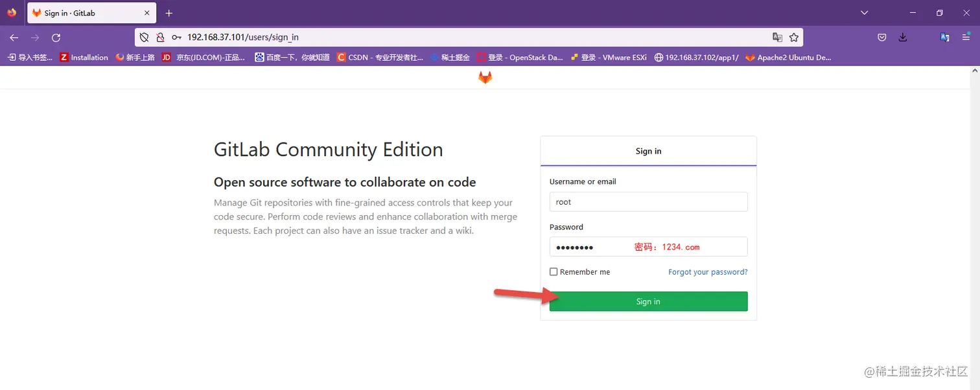Screen dimensions: 980x390
Task: Open the Apache2 Ubuntu Default bookmark
Action: 789,58
